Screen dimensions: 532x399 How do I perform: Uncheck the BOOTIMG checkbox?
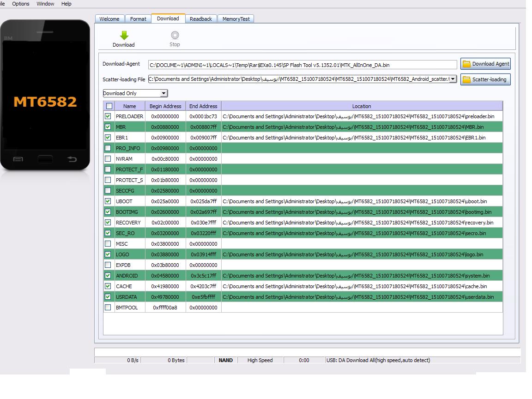[x=108, y=212]
